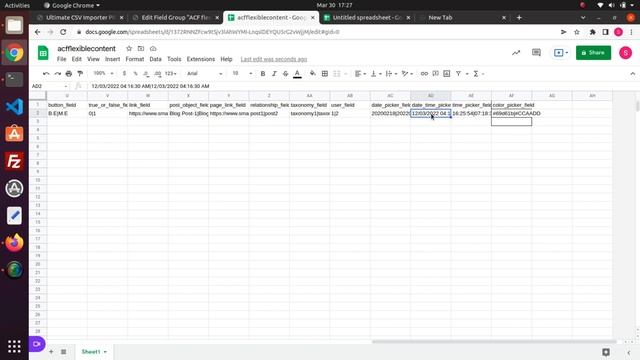Open the text color picker
This screenshot has width=640, height=360.
point(298,73)
